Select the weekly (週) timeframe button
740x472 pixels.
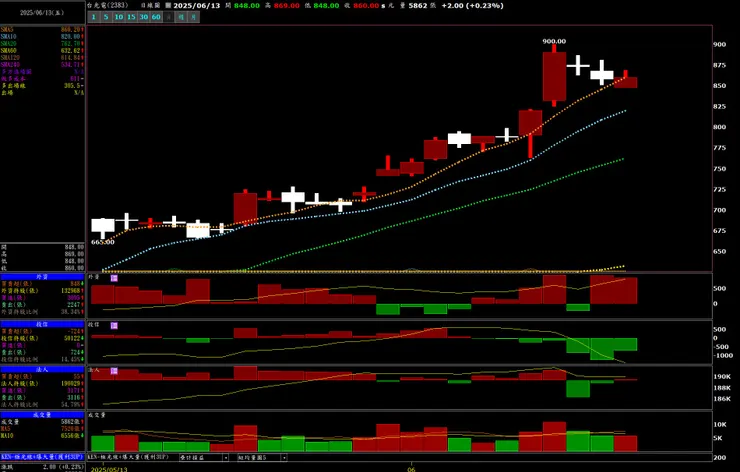point(181,17)
